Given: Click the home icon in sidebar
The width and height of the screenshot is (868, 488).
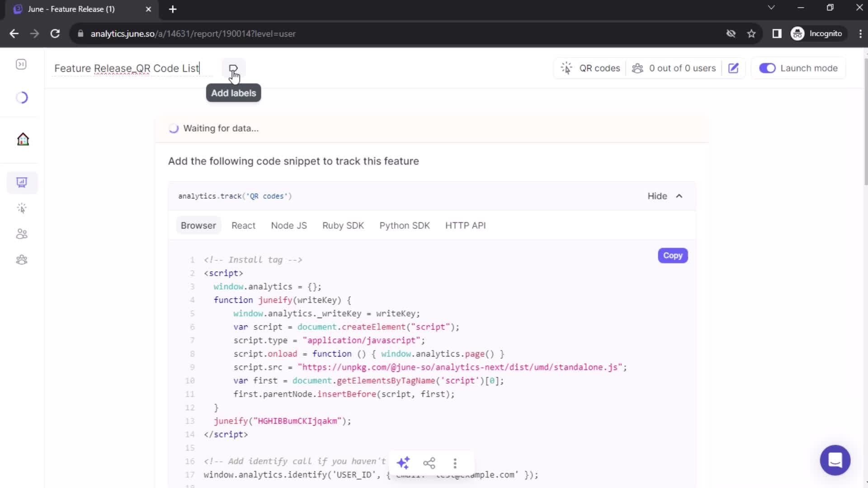Looking at the screenshot, I should (x=22, y=138).
